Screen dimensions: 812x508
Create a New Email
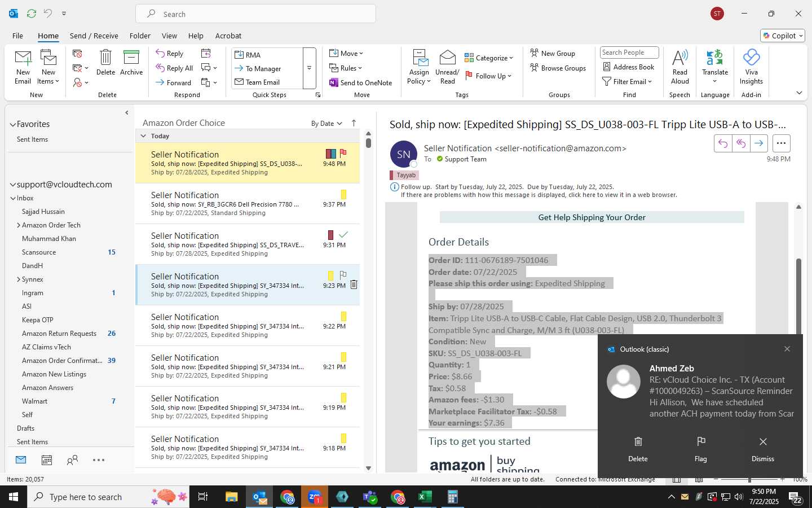pos(23,67)
